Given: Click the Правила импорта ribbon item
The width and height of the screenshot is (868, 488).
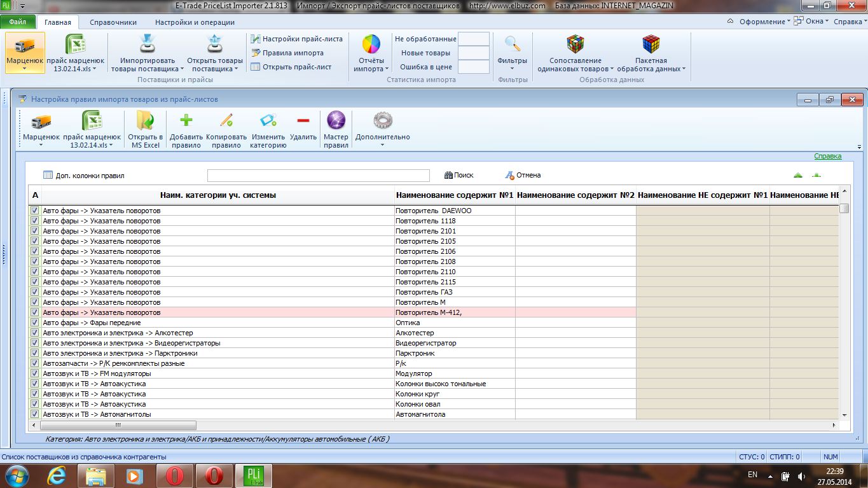Looking at the screenshot, I should point(287,53).
